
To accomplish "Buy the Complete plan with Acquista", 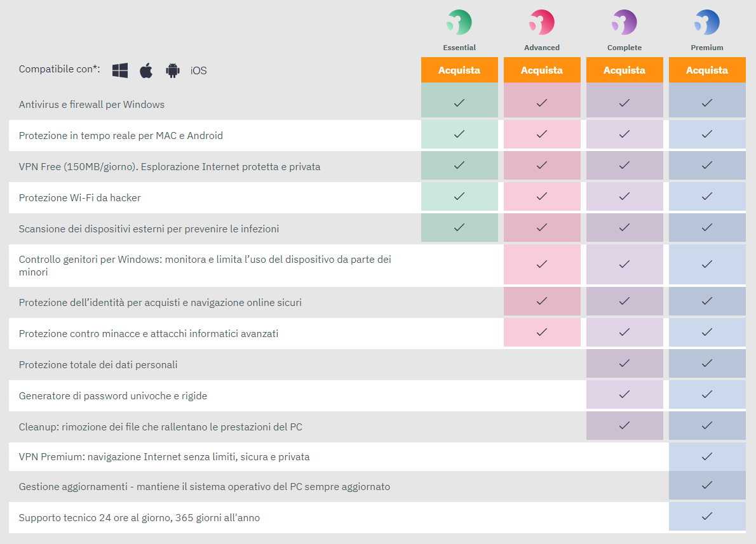I will pyautogui.click(x=624, y=70).
